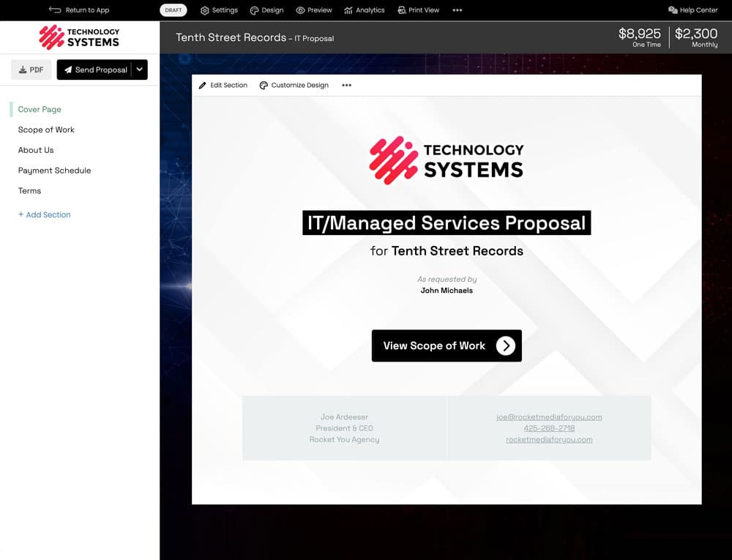The width and height of the screenshot is (732, 560).
Task: Open the top bar three-dot more menu
Action: [457, 10]
